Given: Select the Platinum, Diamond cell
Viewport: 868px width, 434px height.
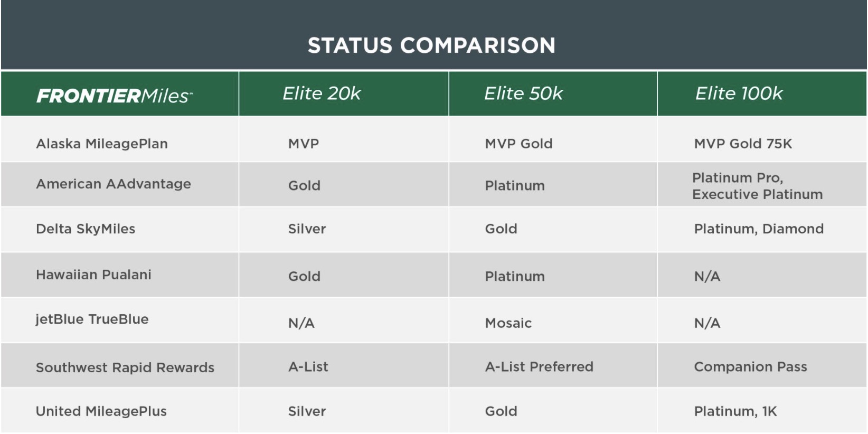Looking at the screenshot, I should (x=759, y=229).
